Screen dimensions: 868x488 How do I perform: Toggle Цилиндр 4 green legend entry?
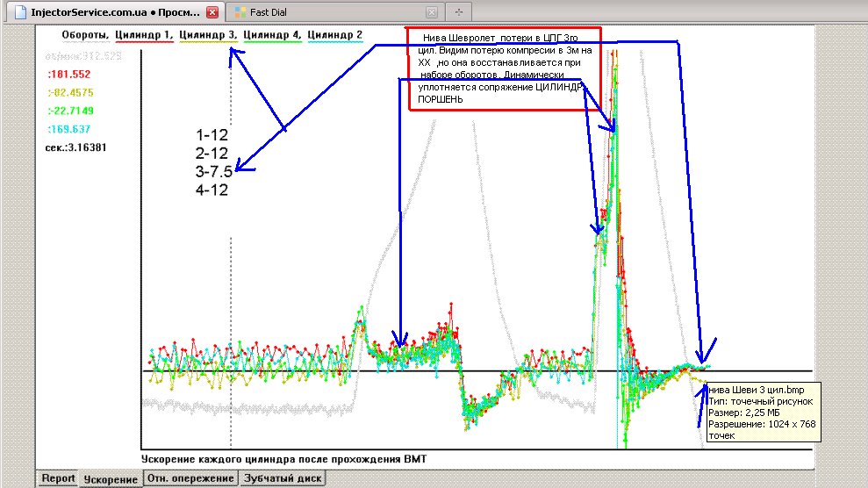tap(272, 35)
